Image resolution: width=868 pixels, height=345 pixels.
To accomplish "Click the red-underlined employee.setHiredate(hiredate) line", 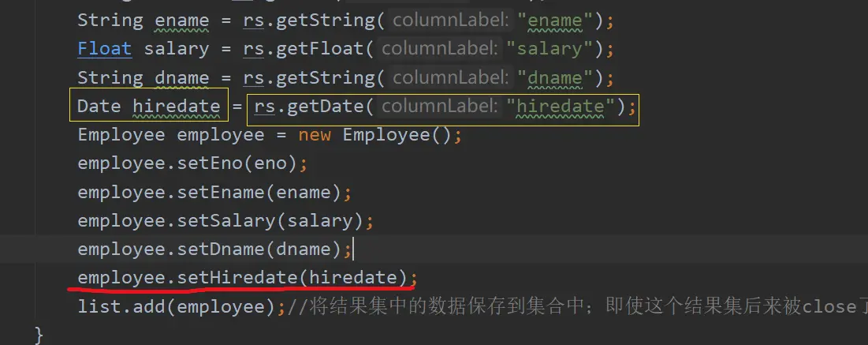I will [x=247, y=277].
